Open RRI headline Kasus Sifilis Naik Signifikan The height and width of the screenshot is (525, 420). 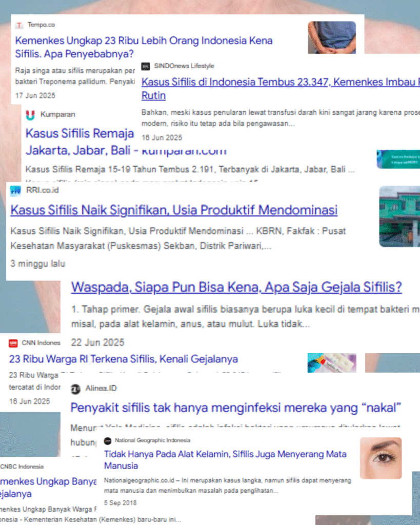tap(174, 210)
